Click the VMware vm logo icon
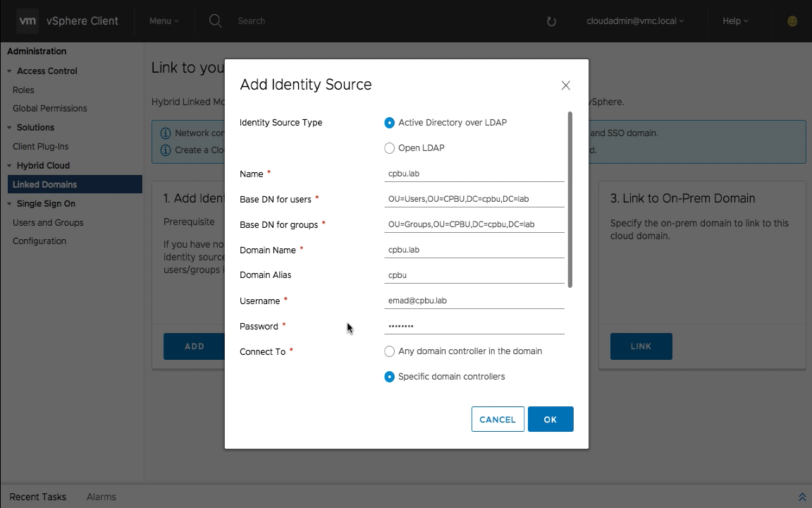The height and width of the screenshot is (508, 812). (x=27, y=21)
